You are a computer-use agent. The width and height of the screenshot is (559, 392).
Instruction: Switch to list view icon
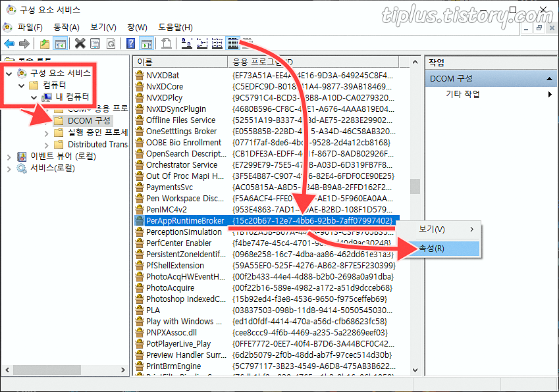pos(217,43)
